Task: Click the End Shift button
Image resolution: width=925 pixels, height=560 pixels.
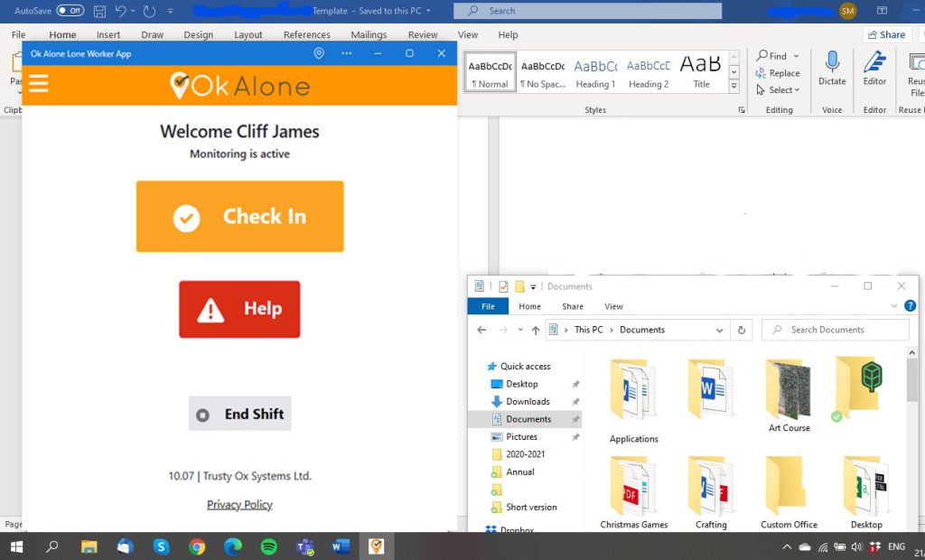Action: (x=239, y=414)
